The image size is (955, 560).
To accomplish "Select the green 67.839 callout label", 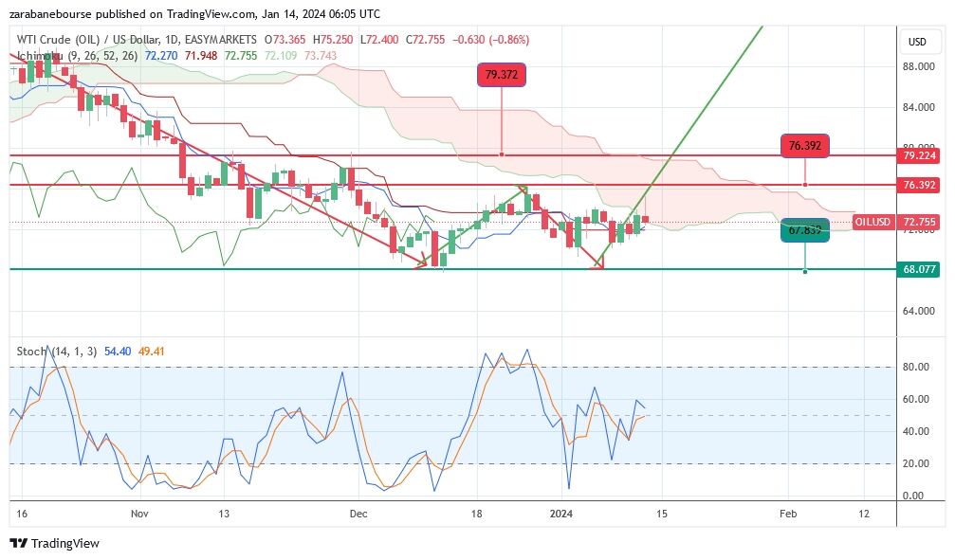I will click(805, 229).
